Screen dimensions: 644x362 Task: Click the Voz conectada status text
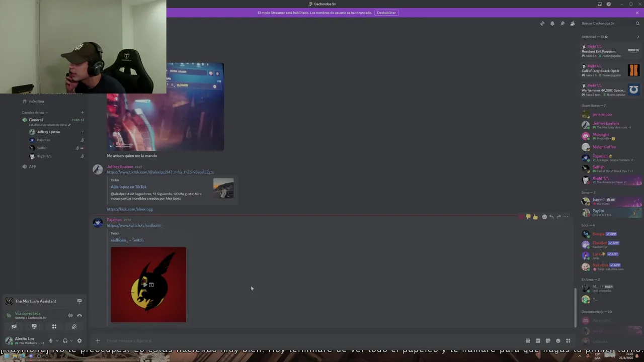[28, 313]
